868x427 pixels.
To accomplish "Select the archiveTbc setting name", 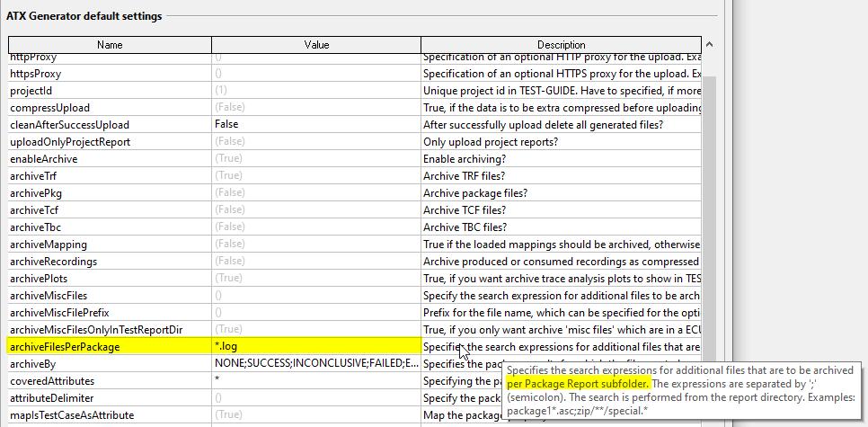I will pyautogui.click(x=110, y=227).
